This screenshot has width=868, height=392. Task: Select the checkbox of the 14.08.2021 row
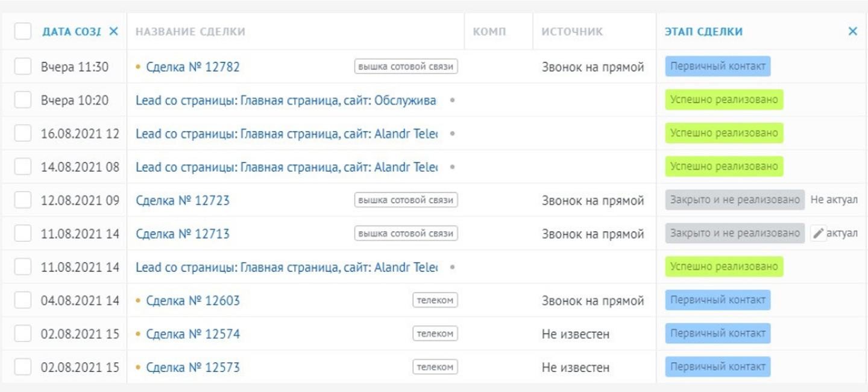pyautogui.click(x=23, y=166)
